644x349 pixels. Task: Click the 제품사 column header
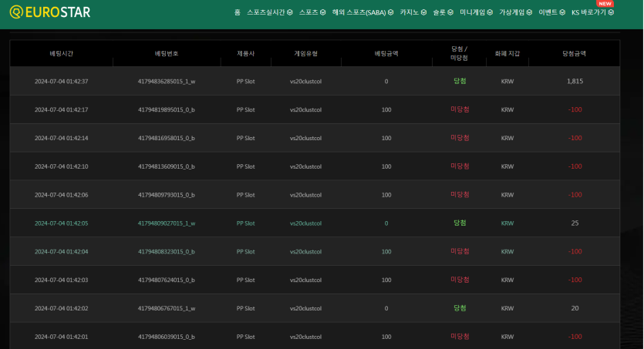(x=245, y=53)
